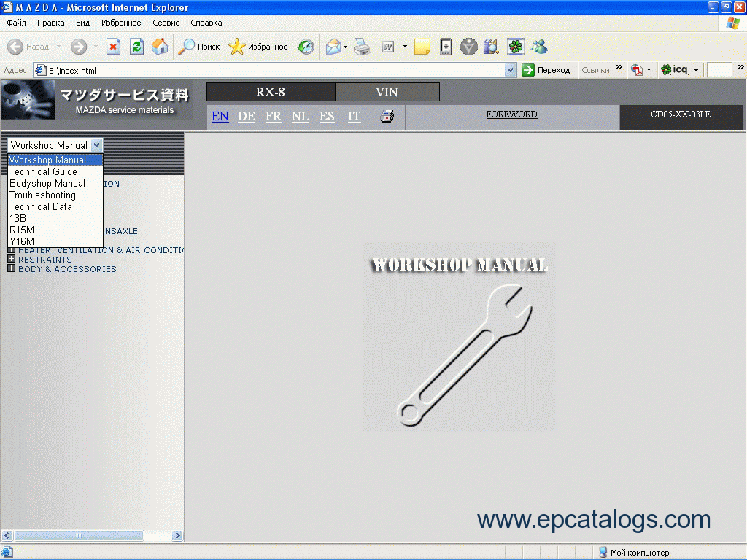This screenshot has height=560, width=747.
Task: Open the Правка menu
Action: [x=50, y=23]
